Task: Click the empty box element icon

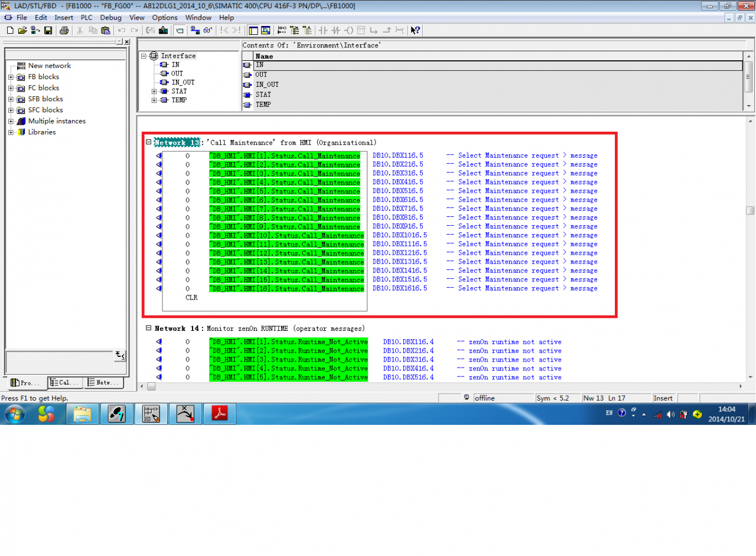Action: 361,30
